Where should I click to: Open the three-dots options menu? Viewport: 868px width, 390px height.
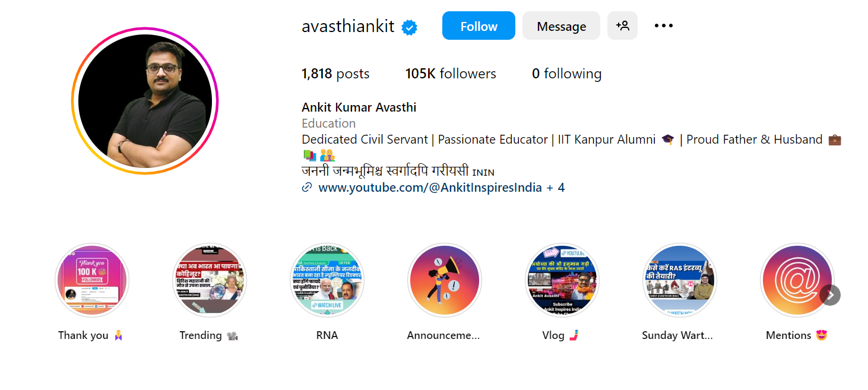coord(663,26)
